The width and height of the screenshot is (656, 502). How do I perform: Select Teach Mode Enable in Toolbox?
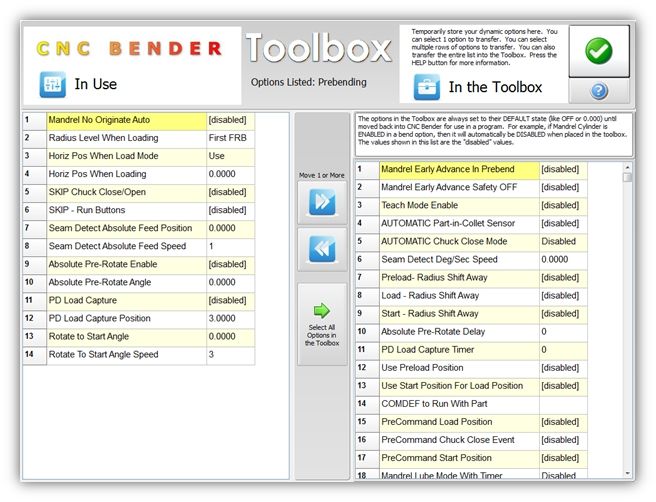(472, 205)
